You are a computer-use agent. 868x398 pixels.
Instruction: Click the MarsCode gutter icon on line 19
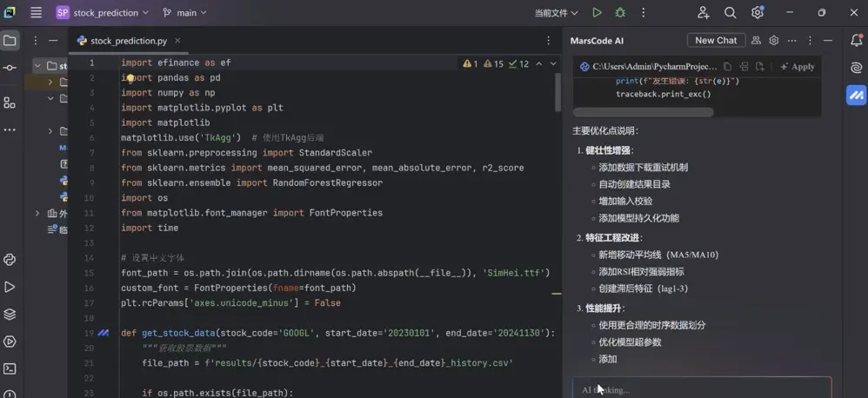103,333
